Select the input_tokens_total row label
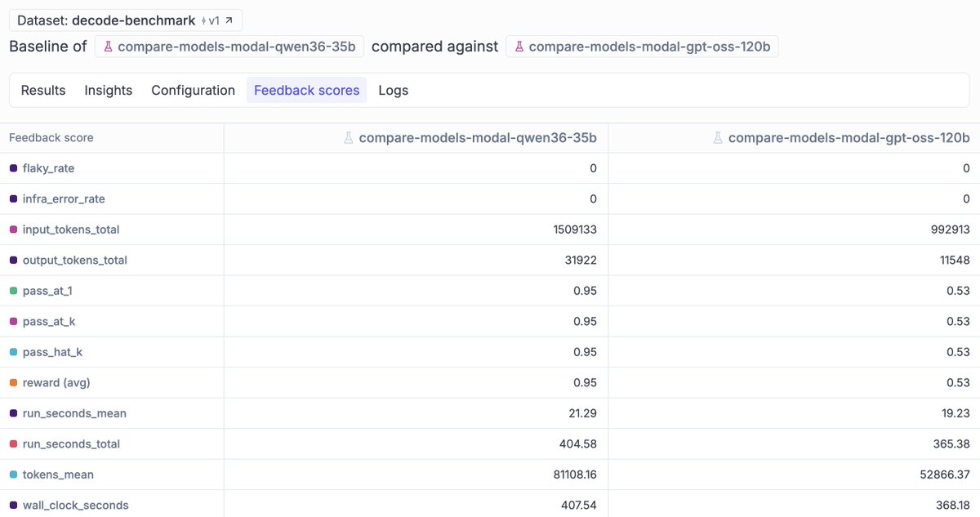The width and height of the screenshot is (980, 517). click(71, 230)
